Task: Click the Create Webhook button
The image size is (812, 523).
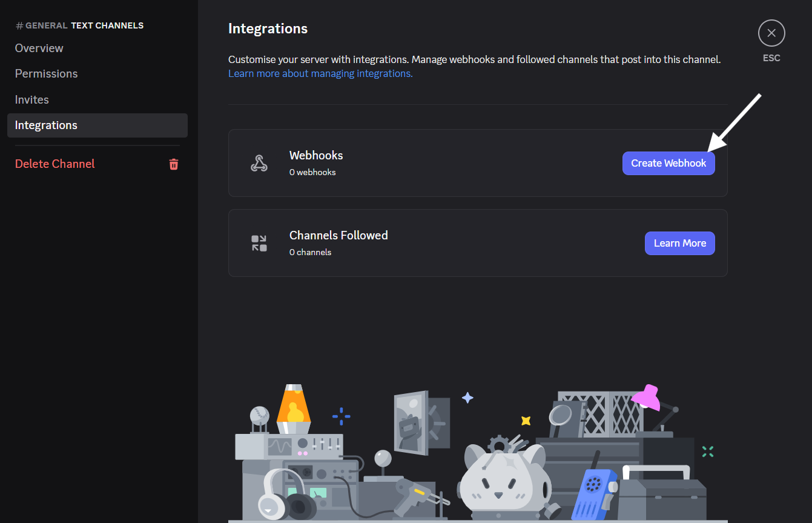Action: point(668,163)
